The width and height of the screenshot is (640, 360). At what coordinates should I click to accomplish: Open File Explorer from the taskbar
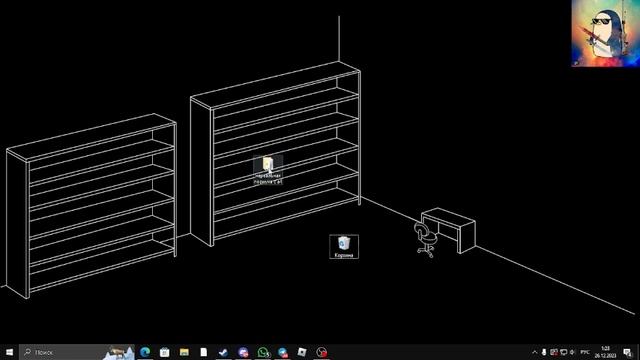tap(184, 352)
